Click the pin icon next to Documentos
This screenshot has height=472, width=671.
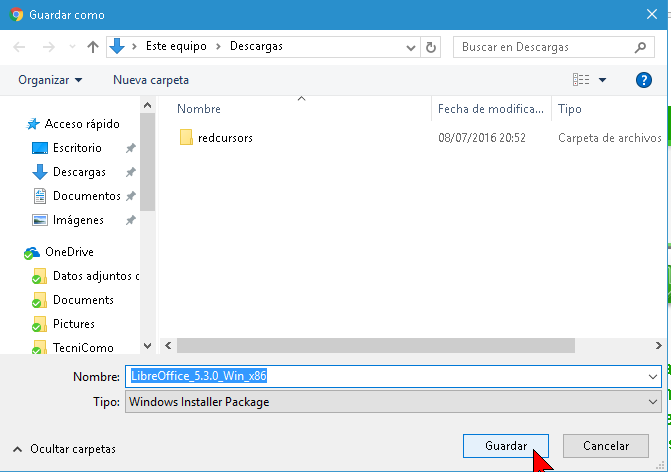[131, 196]
